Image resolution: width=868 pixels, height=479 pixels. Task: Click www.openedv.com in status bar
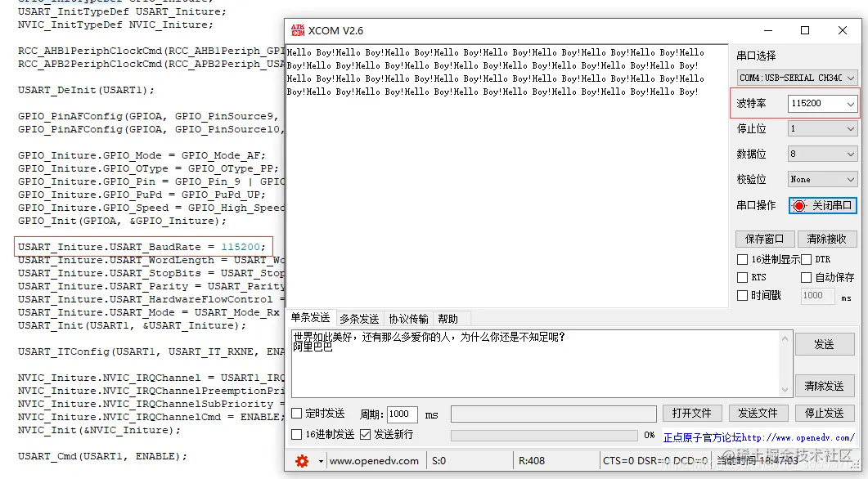(374, 461)
